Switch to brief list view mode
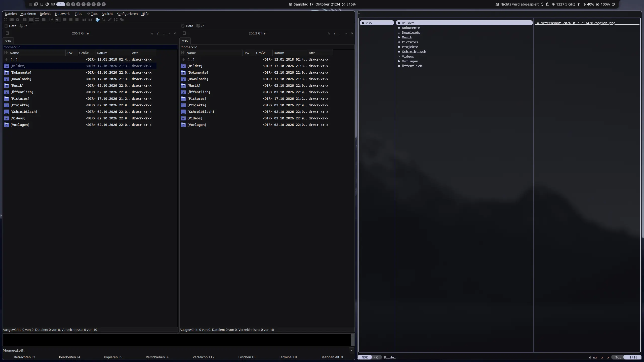Image resolution: width=644 pixels, height=362 pixels. point(25,20)
